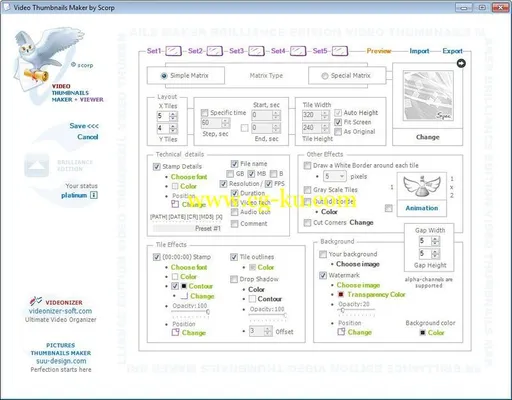Open the Set1 tab
Screen dimensions: 512x400
154,51
